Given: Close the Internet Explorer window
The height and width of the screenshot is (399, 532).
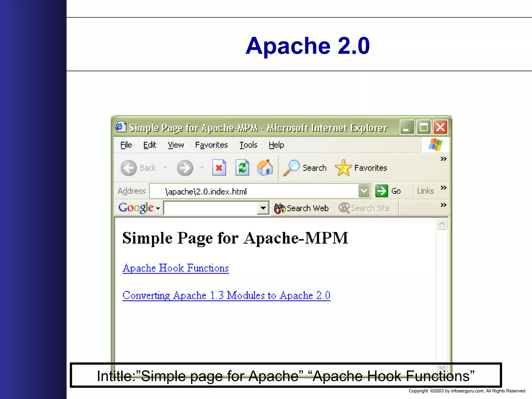Looking at the screenshot, I should [x=440, y=127].
